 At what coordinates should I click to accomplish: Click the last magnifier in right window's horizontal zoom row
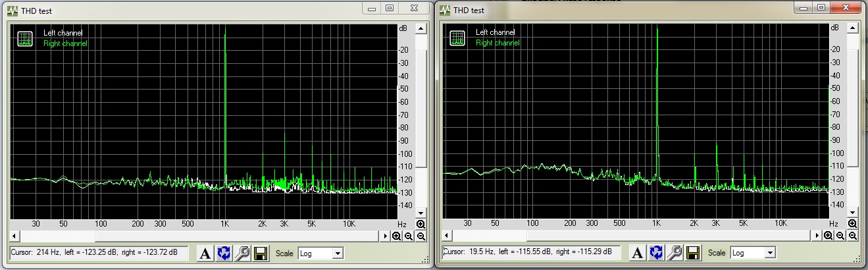pos(852,235)
